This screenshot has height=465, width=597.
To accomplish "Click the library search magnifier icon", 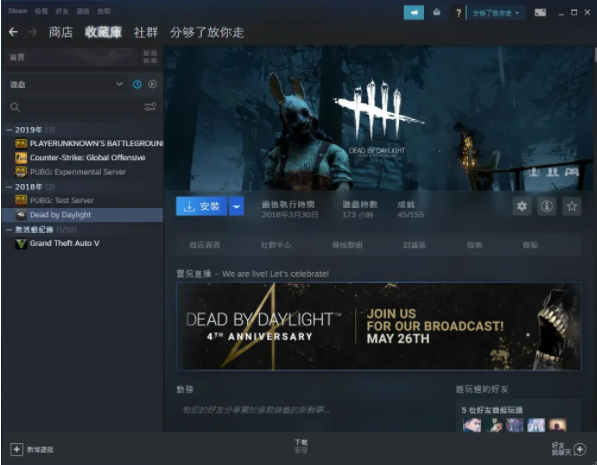I will [15, 107].
